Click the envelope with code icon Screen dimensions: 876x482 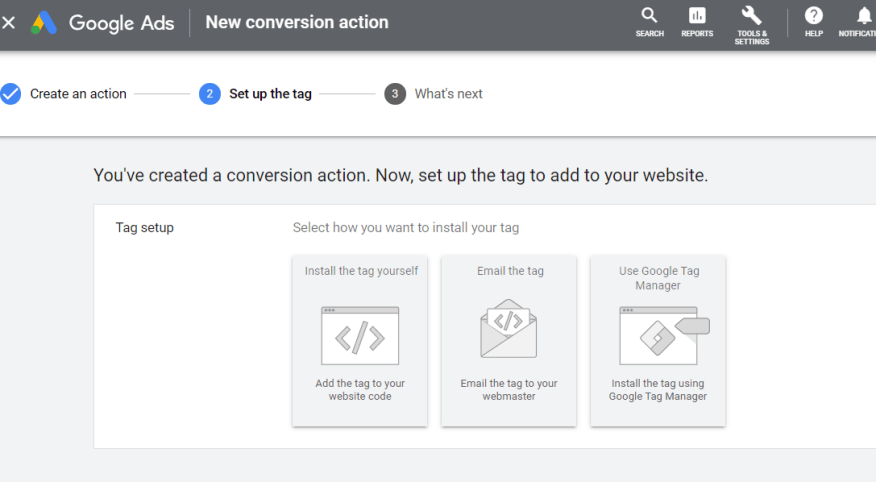click(x=508, y=328)
